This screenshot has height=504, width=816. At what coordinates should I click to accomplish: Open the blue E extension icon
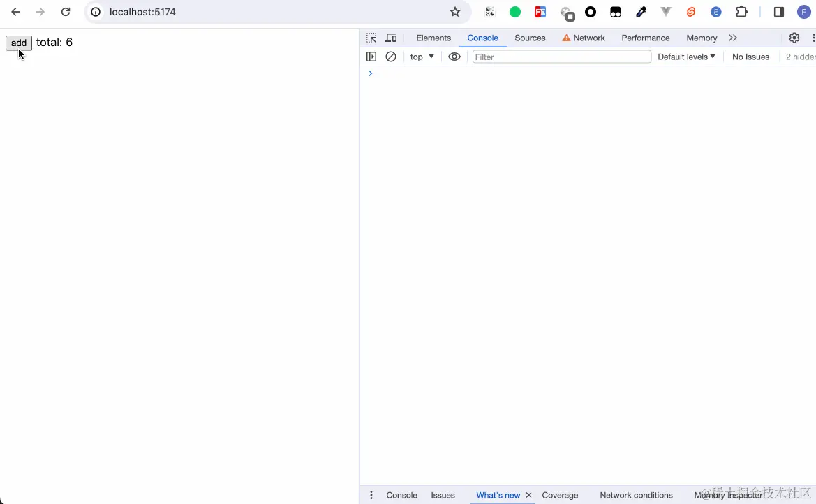pos(716,12)
